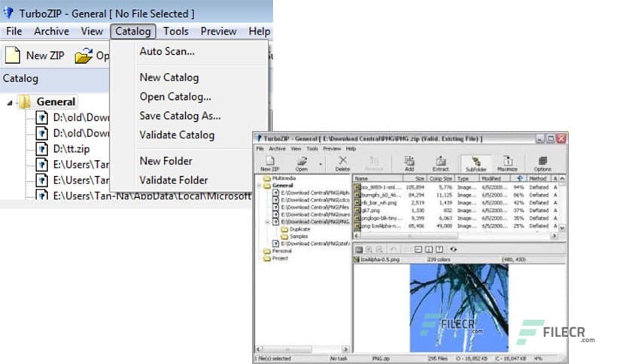Viewport: 629px width, 364px height.
Task: Sort by Method column header
Action: click(x=539, y=178)
